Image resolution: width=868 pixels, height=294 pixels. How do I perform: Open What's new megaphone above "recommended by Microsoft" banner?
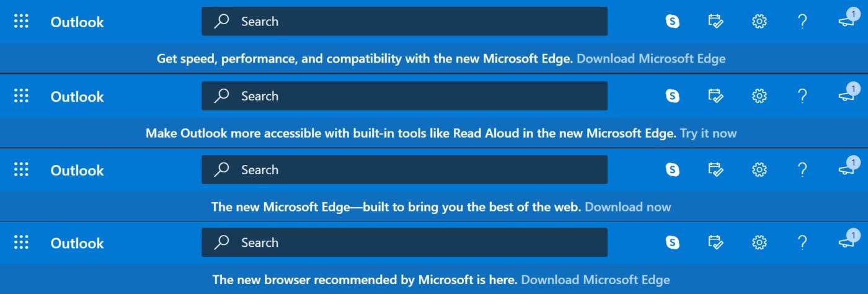[848, 241]
